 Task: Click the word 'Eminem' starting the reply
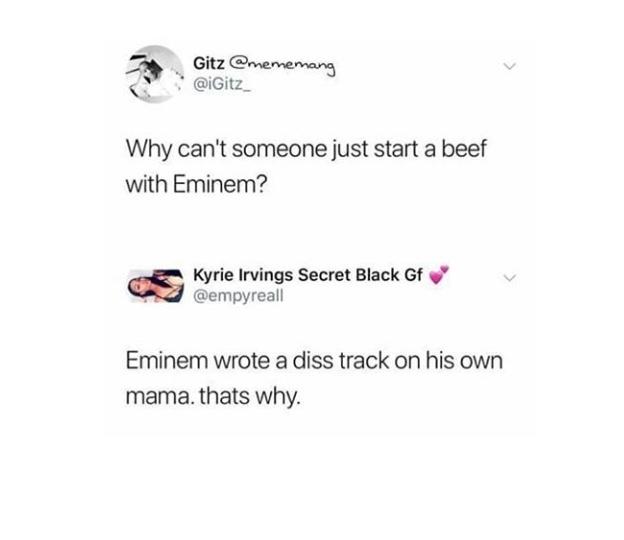pos(167,360)
